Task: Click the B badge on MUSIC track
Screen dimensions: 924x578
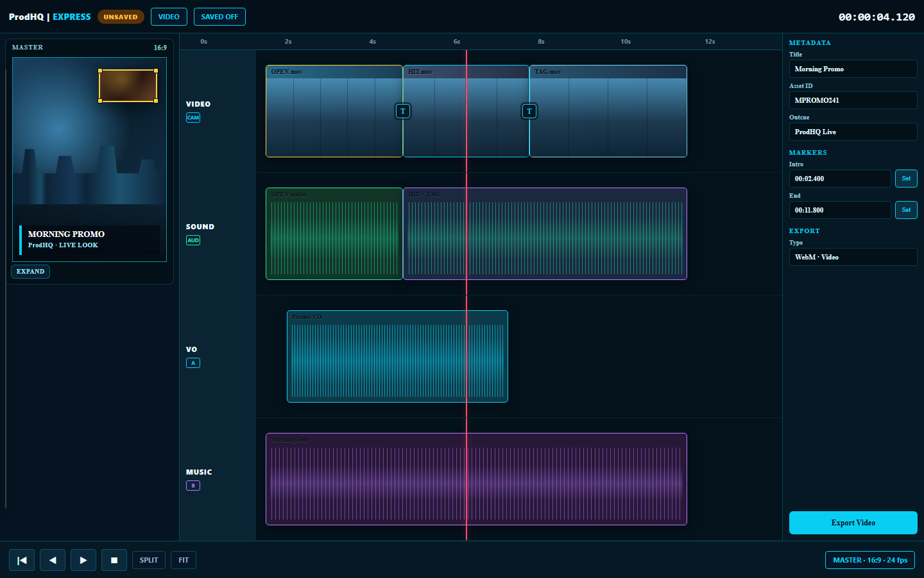Action: [193, 486]
